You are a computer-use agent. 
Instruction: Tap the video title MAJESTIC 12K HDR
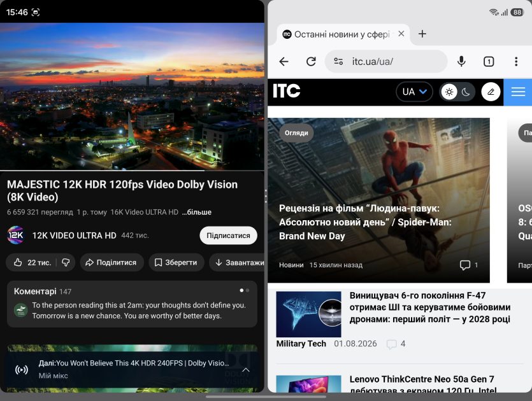coord(122,190)
